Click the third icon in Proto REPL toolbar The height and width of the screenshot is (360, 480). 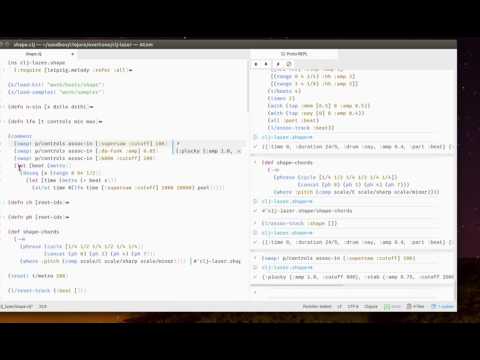[x=278, y=64]
